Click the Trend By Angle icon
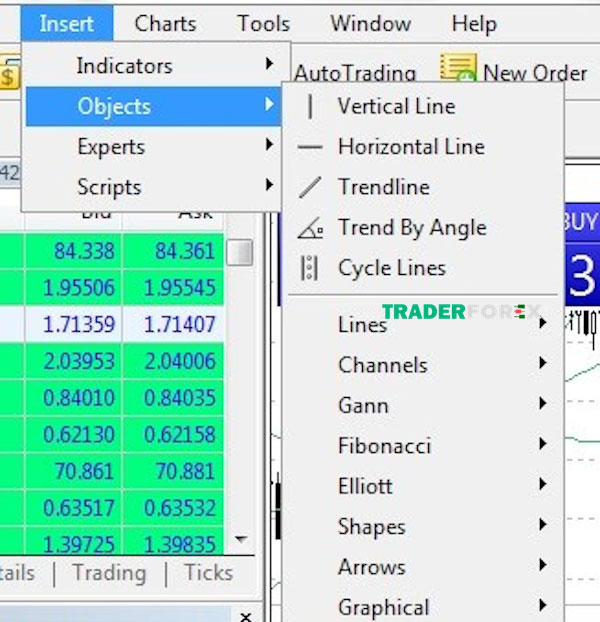The height and width of the screenshot is (622, 600). tap(311, 228)
